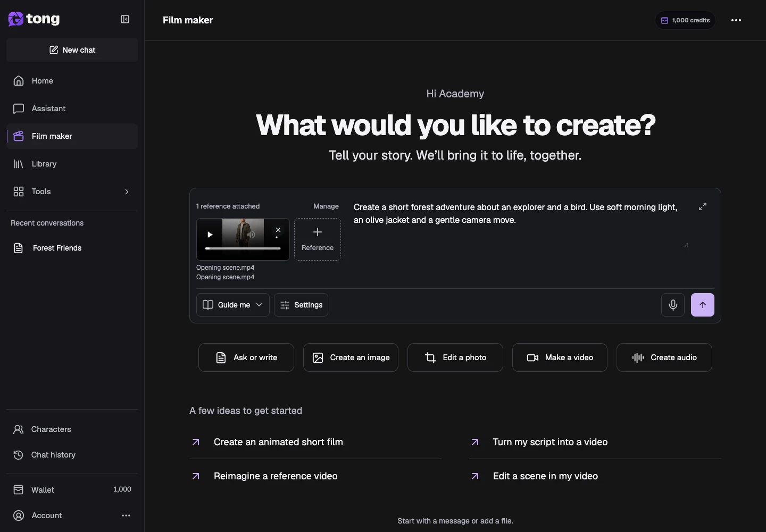766x532 pixels.
Task: Send the prompt with the arrow button
Action: pyautogui.click(x=703, y=305)
